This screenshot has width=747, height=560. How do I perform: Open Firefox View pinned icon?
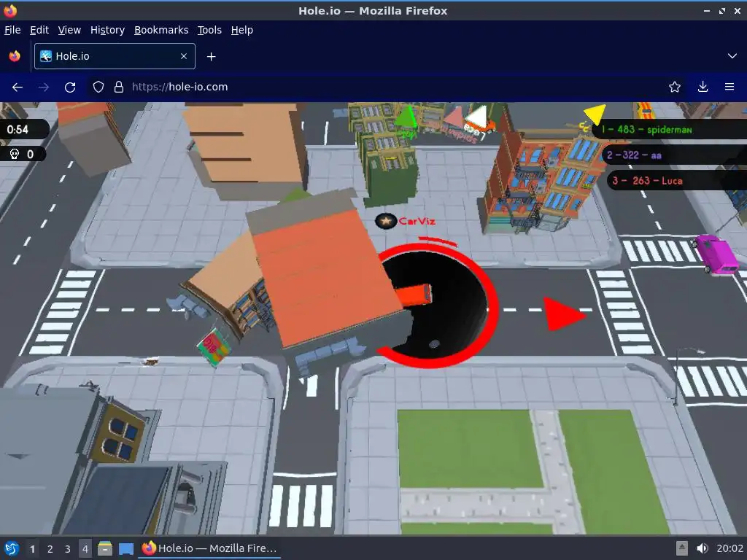(x=15, y=56)
